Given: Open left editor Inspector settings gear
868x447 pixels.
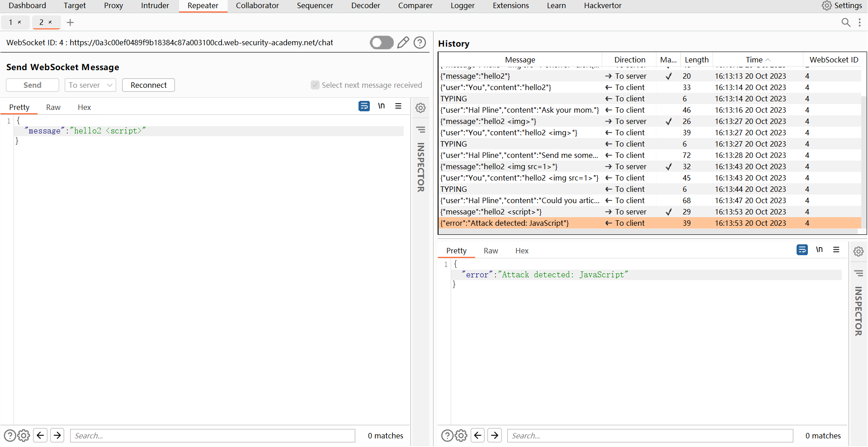Looking at the screenshot, I should click(420, 108).
